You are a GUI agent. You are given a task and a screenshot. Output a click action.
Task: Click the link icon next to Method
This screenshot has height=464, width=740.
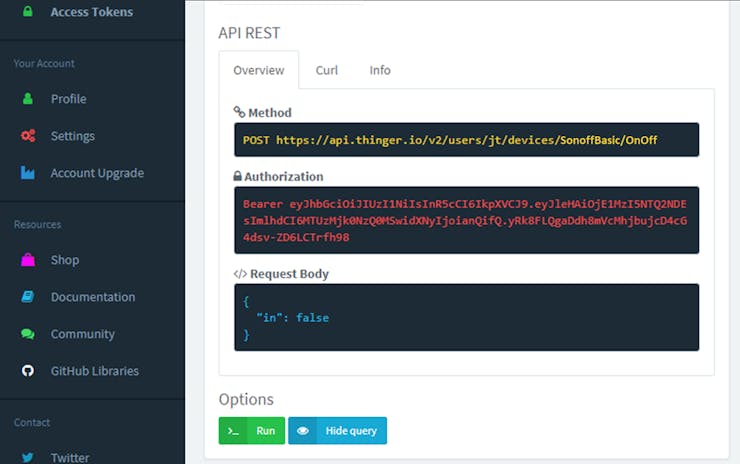point(239,112)
